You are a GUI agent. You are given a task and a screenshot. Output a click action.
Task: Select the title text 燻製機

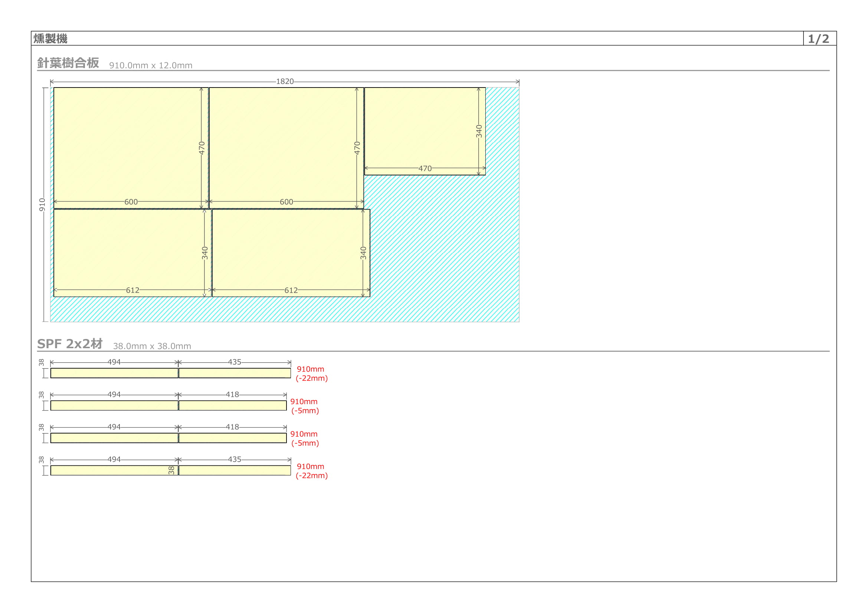[50, 39]
